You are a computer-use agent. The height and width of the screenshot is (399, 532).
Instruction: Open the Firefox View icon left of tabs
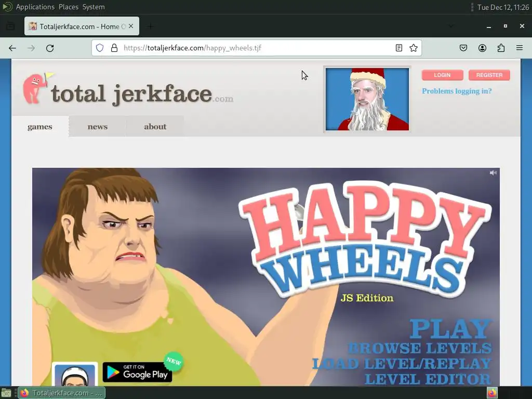[x=10, y=26]
